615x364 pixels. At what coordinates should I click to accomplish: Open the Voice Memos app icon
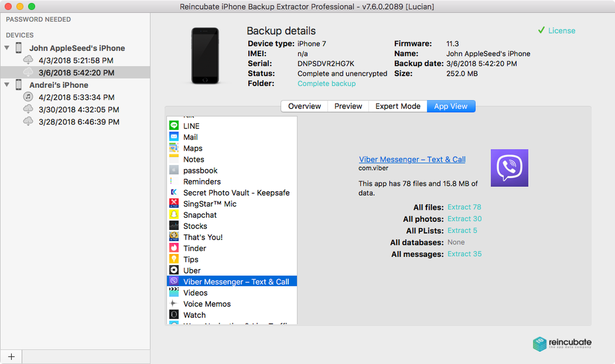coord(174,304)
